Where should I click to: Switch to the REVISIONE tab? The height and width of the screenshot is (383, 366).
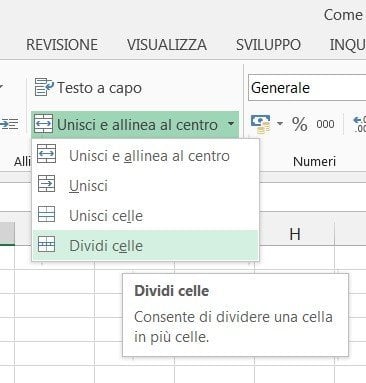click(62, 45)
